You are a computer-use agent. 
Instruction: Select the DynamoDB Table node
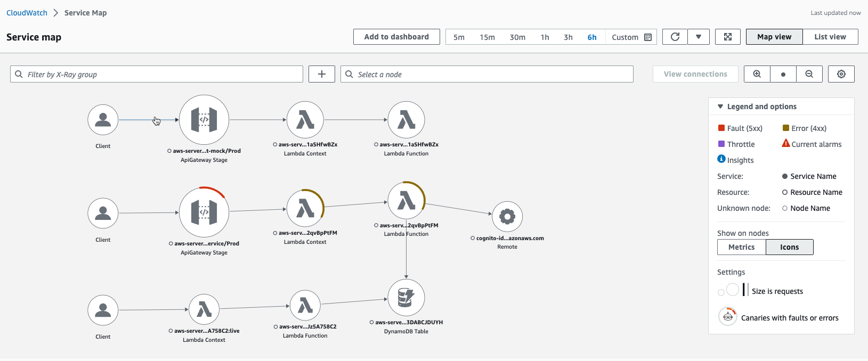(x=407, y=298)
